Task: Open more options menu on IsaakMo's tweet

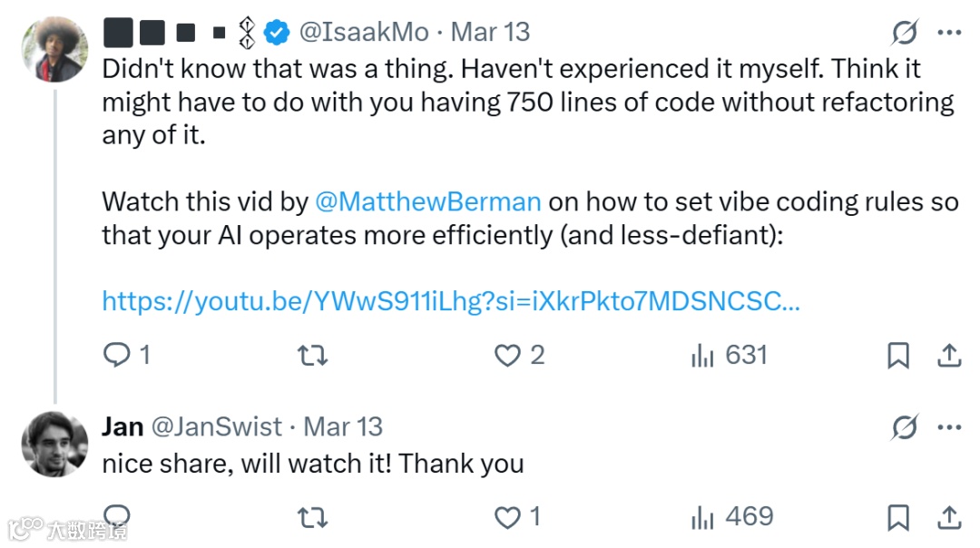Action: (x=948, y=33)
